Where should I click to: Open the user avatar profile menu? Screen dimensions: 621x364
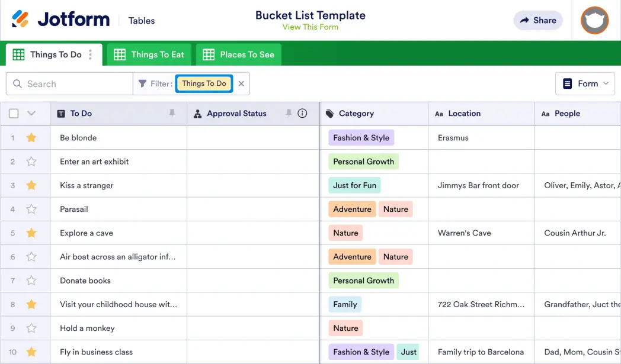click(594, 21)
